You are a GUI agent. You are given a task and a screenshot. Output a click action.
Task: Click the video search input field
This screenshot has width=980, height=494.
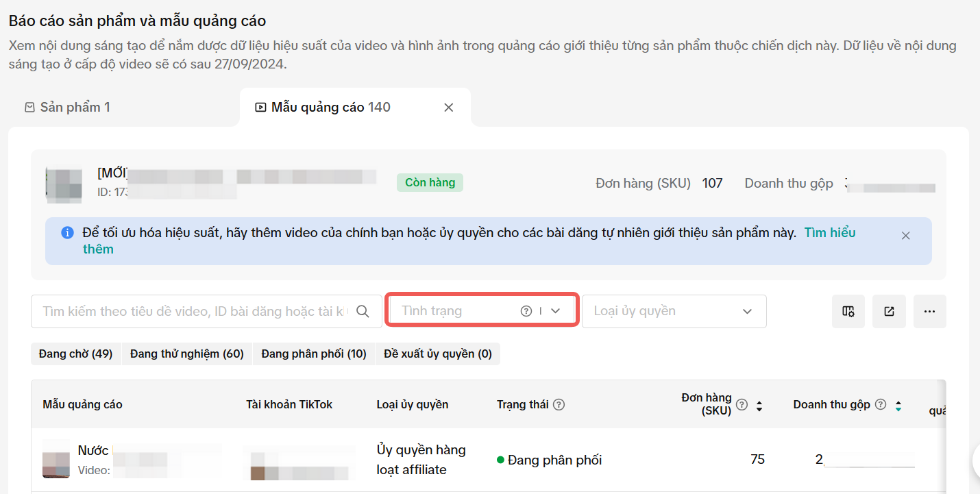195,312
